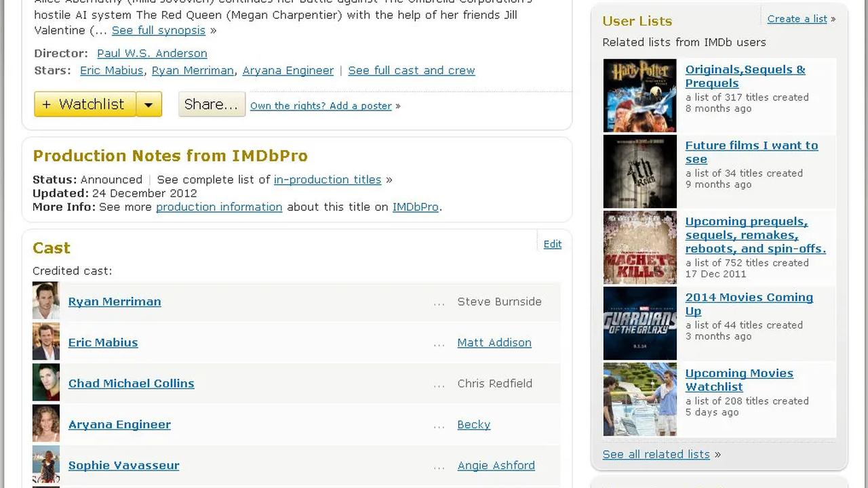Open the Future films I want to see list
The height and width of the screenshot is (488, 868).
[x=752, y=152]
